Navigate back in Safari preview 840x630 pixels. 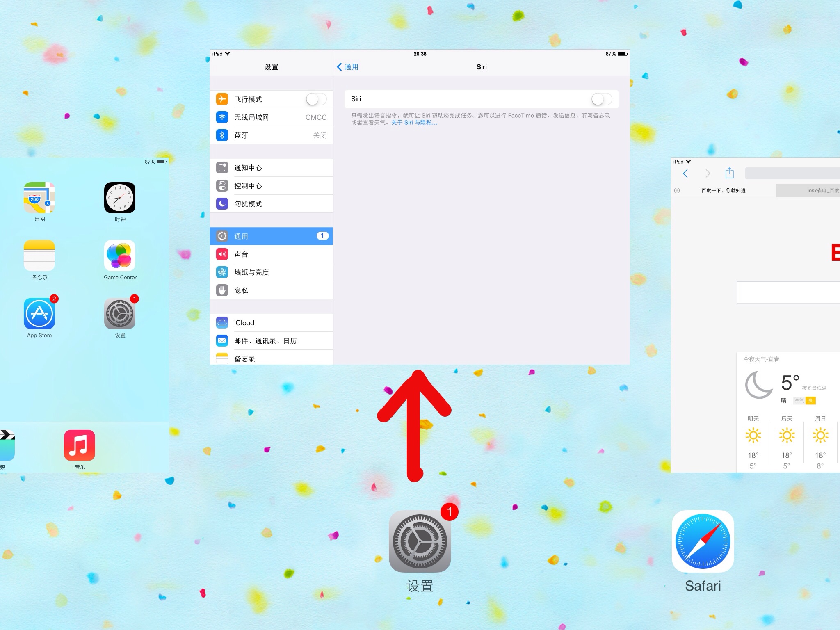pos(685,173)
